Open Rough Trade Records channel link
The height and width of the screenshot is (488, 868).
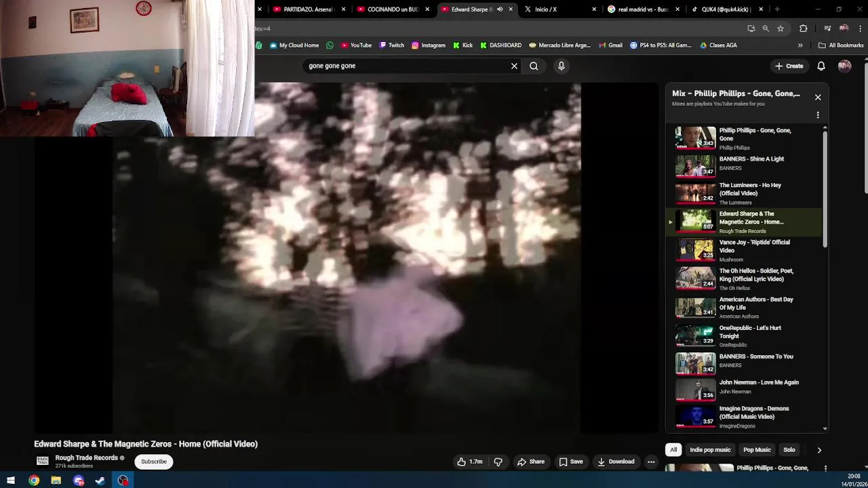87,458
